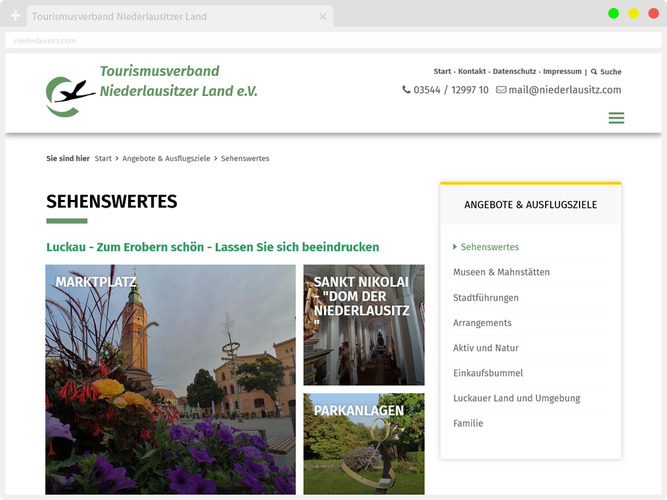Click the crane bird logo
667x500 pixels.
click(68, 95)
